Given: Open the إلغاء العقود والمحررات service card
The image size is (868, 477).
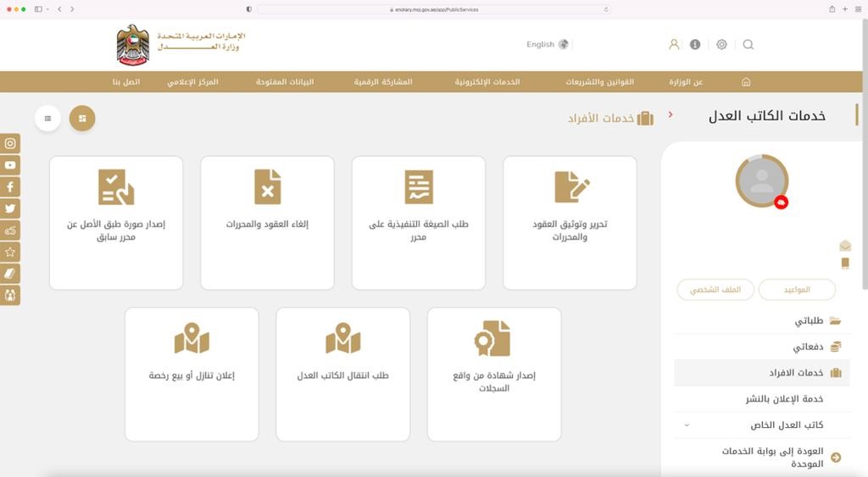Looking at the screenshot, I should tap(267, 223).
